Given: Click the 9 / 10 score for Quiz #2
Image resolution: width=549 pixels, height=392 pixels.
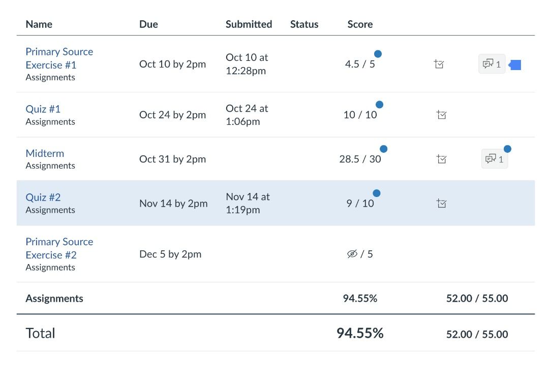Looking at the screenshot, I should point(360,204).
